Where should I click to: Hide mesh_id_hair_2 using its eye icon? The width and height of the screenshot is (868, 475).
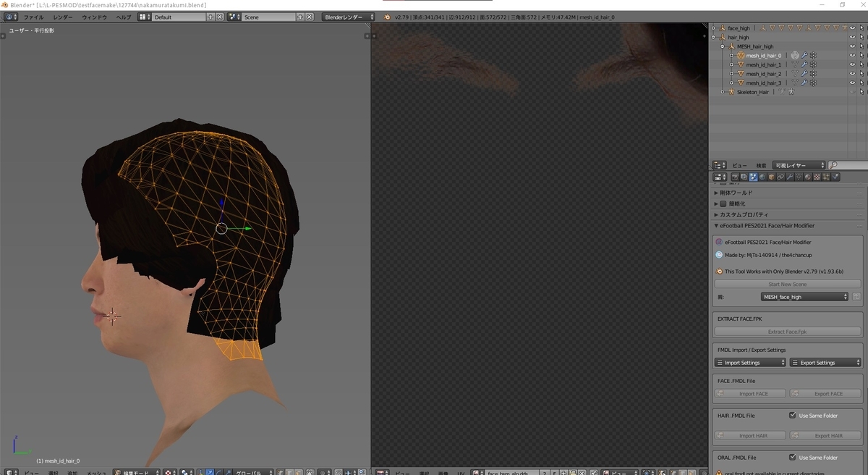(x=852, y=73)
